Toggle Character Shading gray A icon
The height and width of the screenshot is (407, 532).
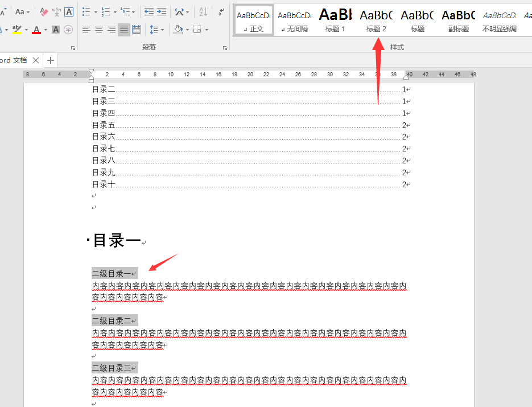(56, 30)
